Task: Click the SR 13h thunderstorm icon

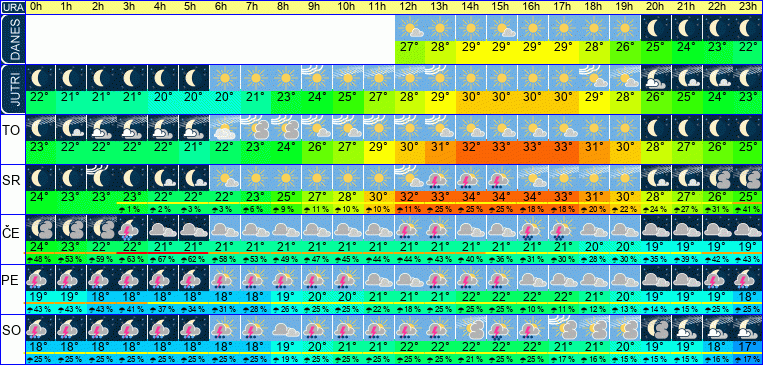Action: pyautogui.click(x=441, y=178)
